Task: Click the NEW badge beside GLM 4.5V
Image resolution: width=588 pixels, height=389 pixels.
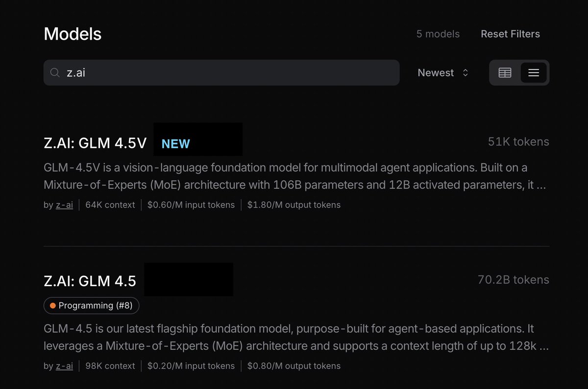Action: point(175,144)
